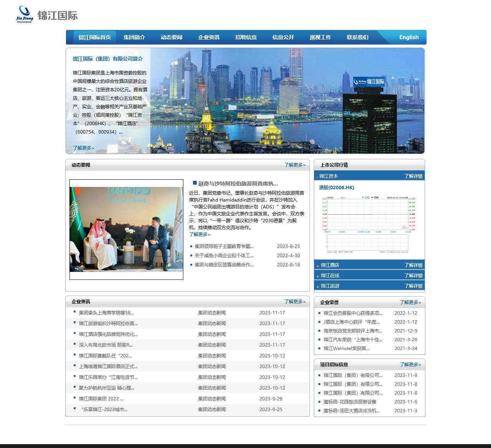The image size is (491, 448).
Task: Click the 锦江国际（集团）有限公司简介 heading
Action: pos(108,59)
